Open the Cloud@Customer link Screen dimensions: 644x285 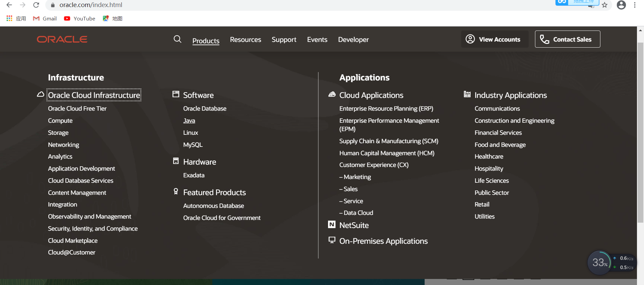click(71, 252)
